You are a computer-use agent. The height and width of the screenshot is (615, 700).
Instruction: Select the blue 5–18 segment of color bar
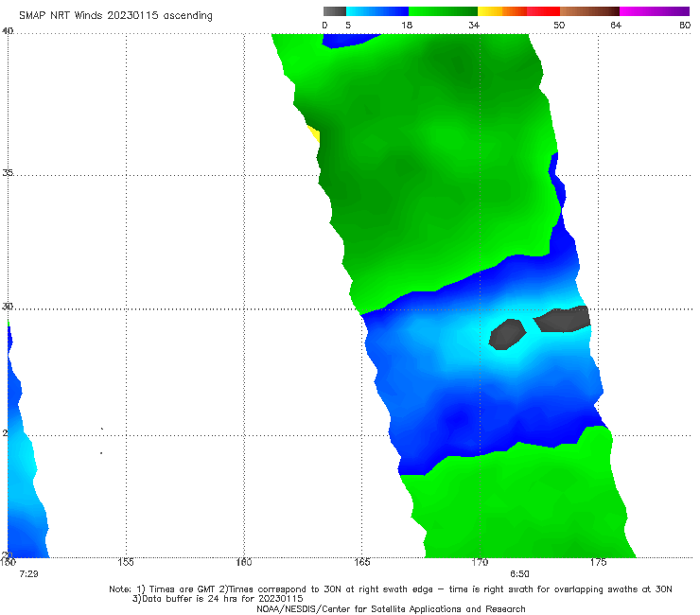(x=377, y=11)
